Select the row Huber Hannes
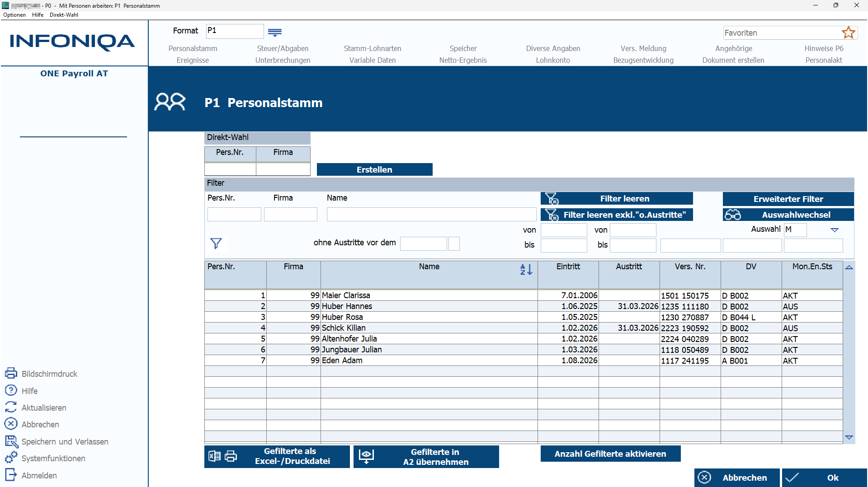 (524, 306)
